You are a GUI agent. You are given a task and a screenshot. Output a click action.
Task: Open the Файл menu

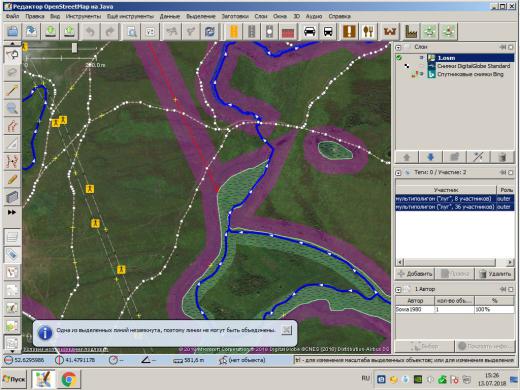12,16
